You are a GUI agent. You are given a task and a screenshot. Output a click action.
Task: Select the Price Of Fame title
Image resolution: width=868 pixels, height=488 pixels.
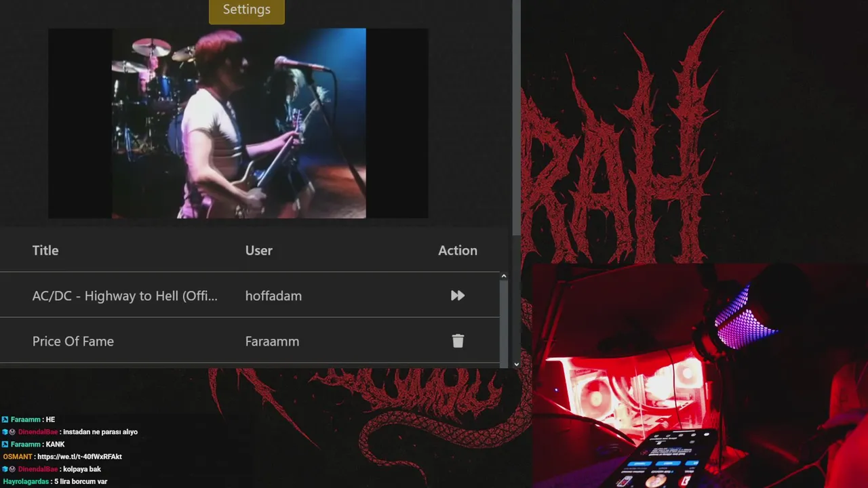point(73,341)
